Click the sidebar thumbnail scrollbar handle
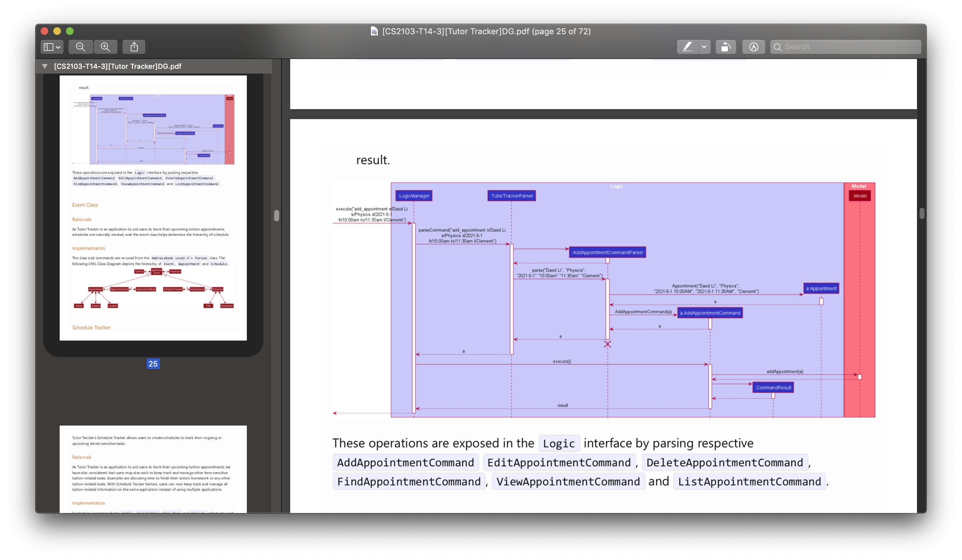Screen dimensions: 962x560 (277, 216)
